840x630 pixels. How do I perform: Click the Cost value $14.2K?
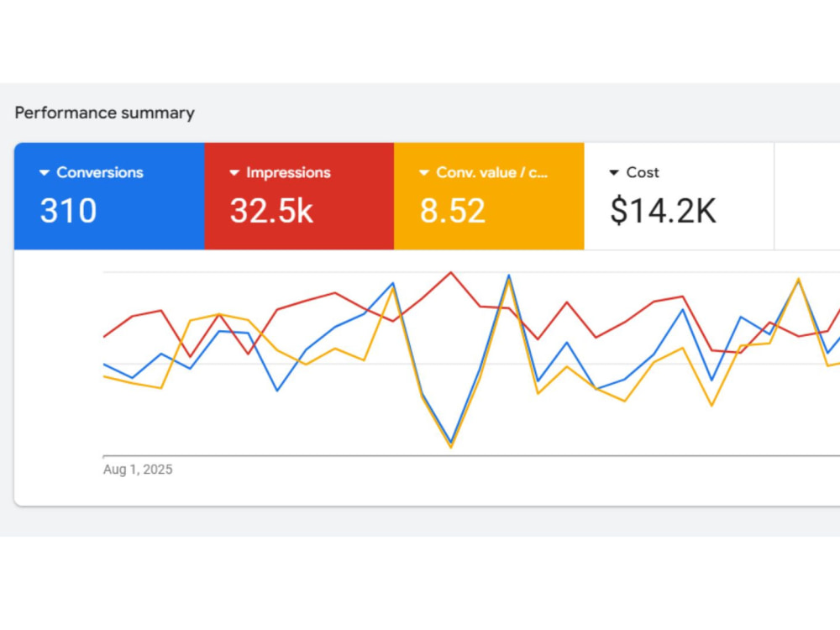tap(663, 211)
